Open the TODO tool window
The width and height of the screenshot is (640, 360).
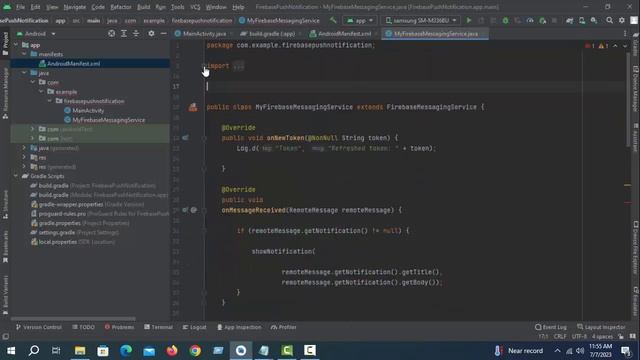(x=83, y=327)
